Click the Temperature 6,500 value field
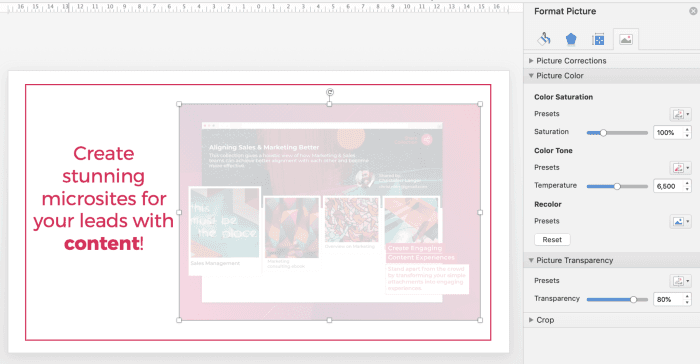This screenshot has height=364, width=700. point(668,186)
